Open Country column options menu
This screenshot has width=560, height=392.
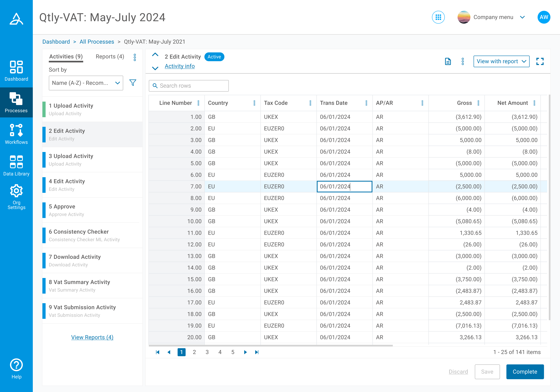pos(254,103)
